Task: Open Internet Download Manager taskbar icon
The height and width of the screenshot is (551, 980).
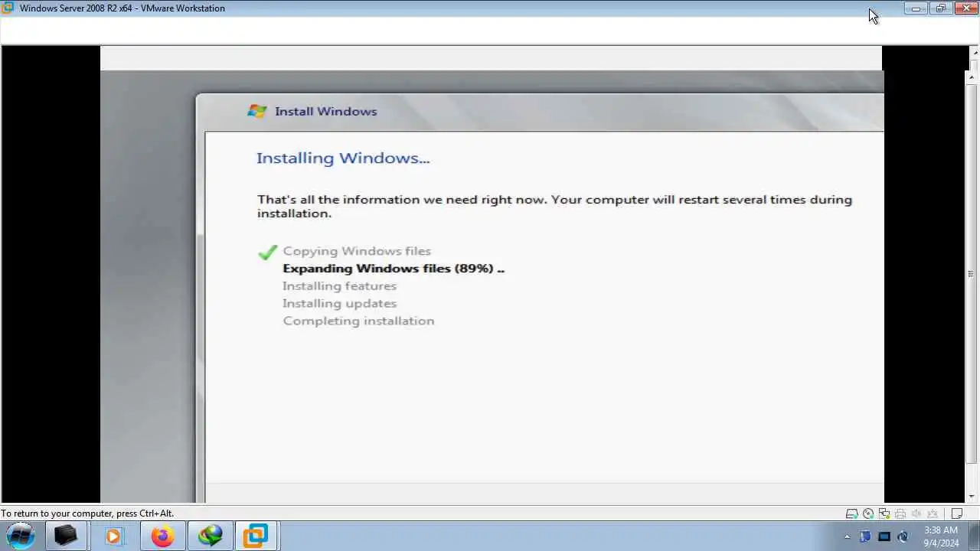Action: [x=210, y=536]
